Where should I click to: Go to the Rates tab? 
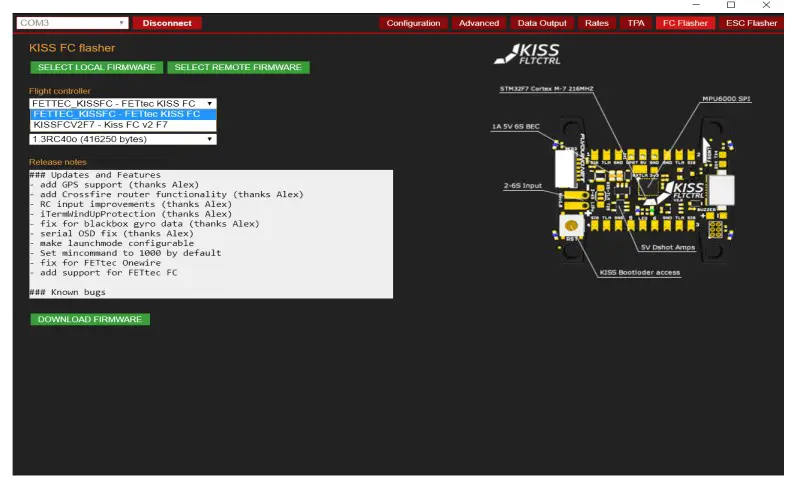click(596, 23)
